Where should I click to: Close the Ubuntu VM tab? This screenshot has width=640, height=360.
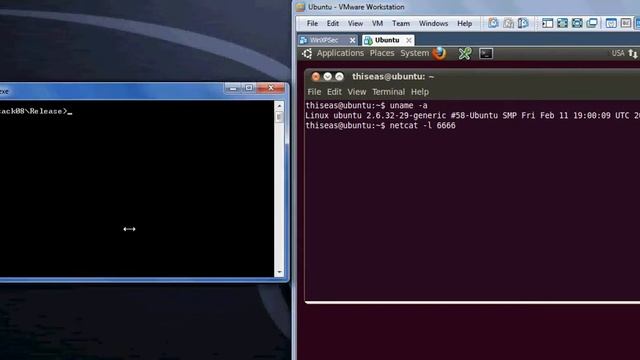[409, 40]
